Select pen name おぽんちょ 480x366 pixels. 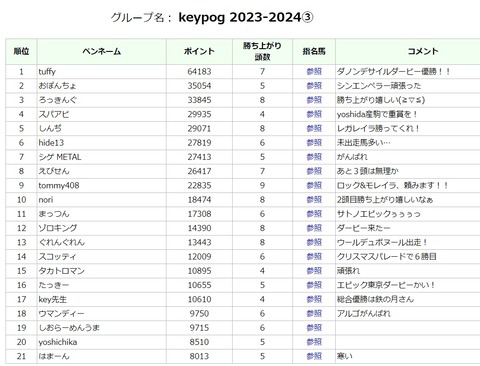point(57,86)
